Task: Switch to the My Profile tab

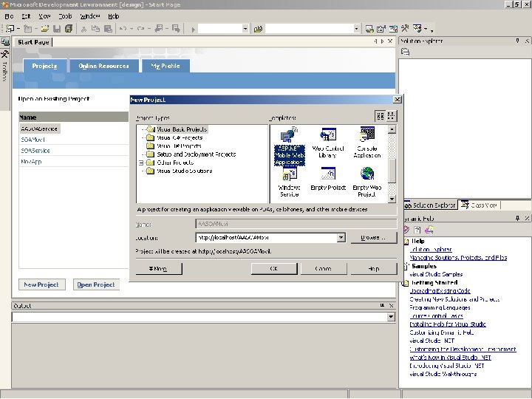Action: (166, 66)
